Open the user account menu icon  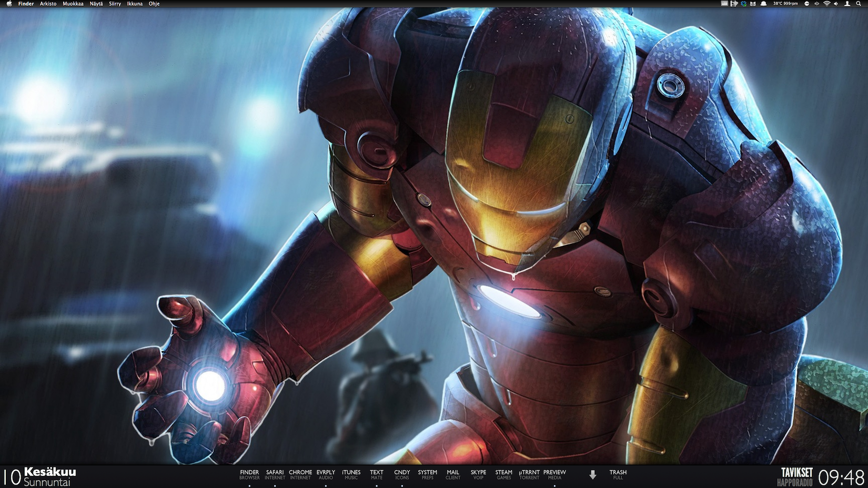(x=847, y=4)
